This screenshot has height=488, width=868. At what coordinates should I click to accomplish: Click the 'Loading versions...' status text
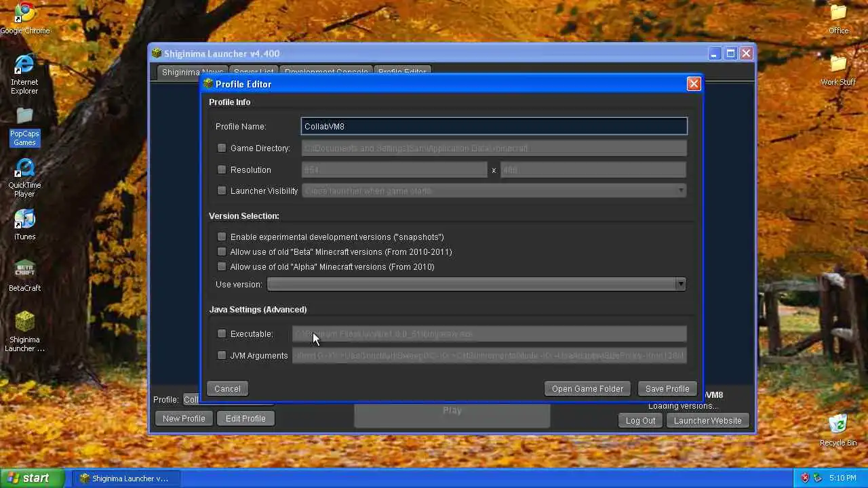click(x=683, y=406)
